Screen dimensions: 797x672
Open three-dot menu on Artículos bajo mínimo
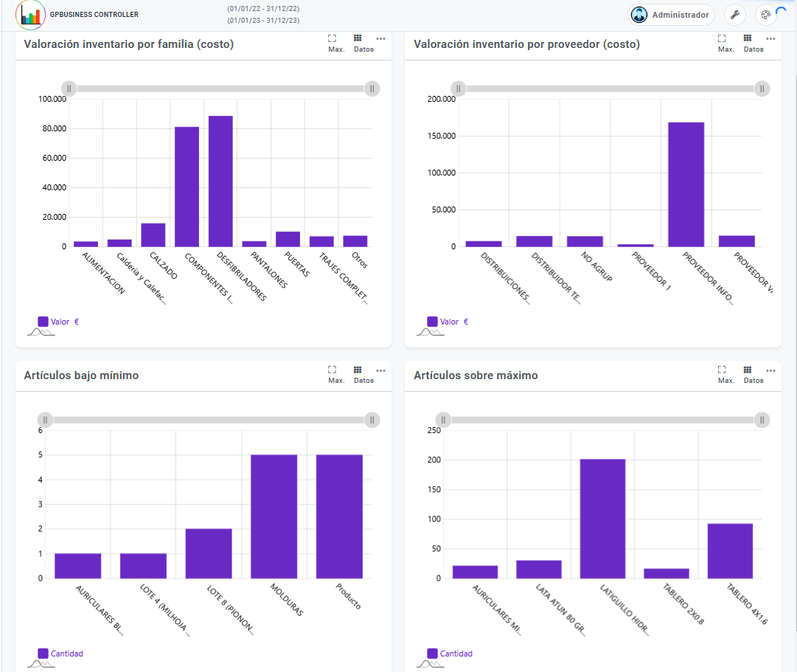tap(380, 370)
